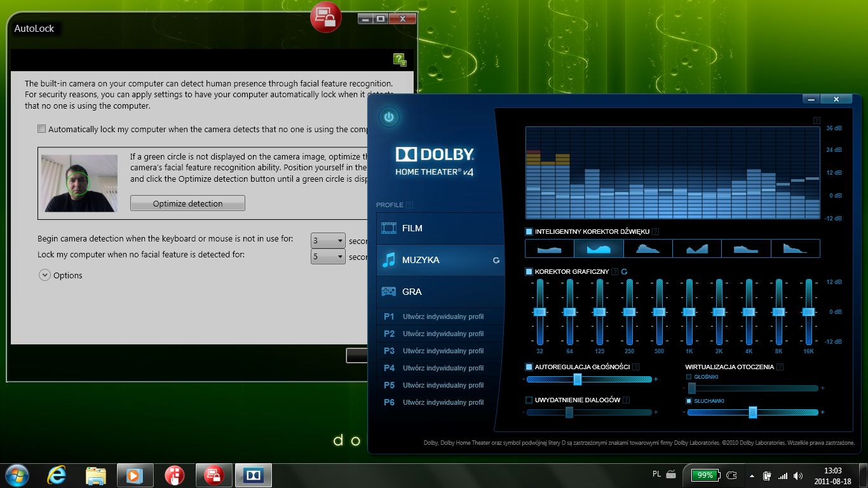Click the Słuchawki virtualization slider handle
This screenshot has width=868, height=488.
753,412
